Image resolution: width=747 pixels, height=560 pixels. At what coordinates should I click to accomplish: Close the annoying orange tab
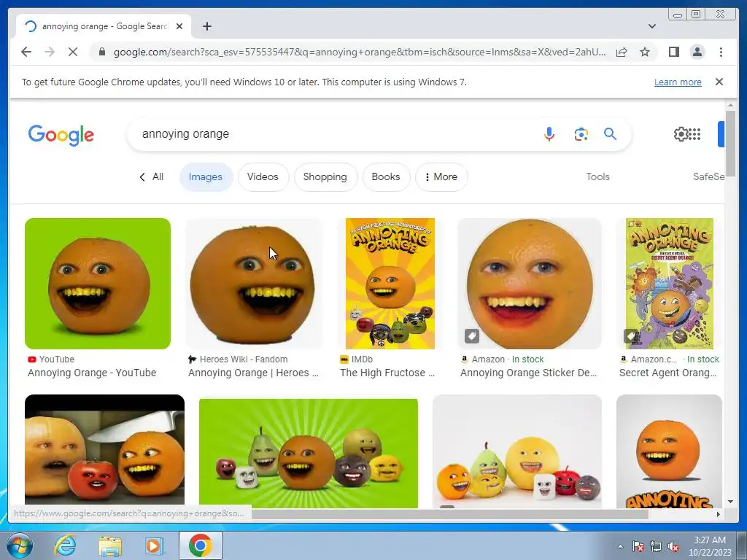pyautogui.click(x=179, y=26)
